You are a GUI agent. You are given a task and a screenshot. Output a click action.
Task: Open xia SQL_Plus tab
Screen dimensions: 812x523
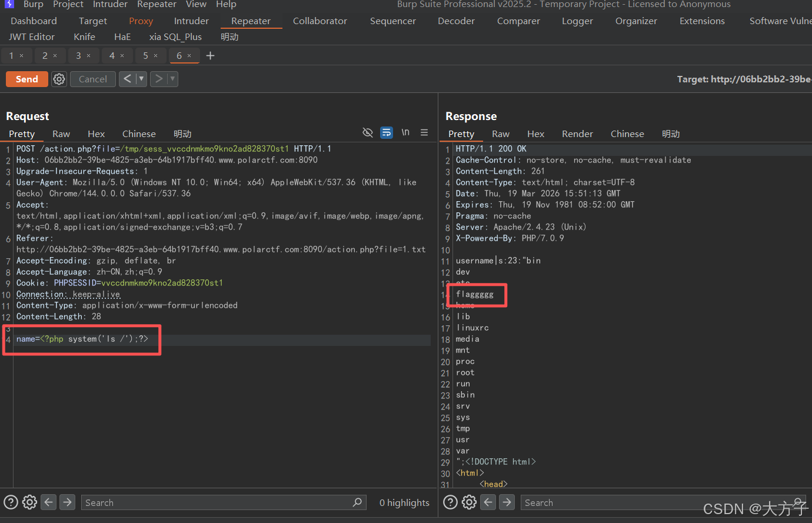point(175,36)
